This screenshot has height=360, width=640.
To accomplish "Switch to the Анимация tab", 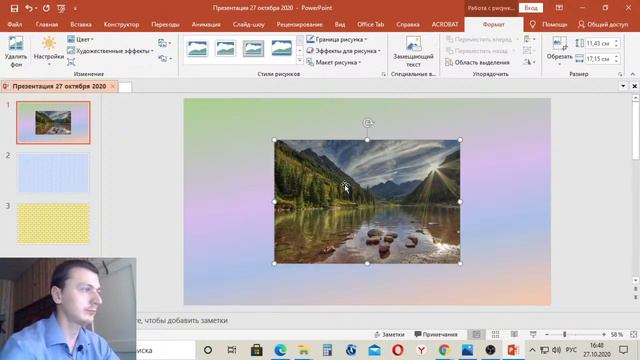I will [206, 24].
